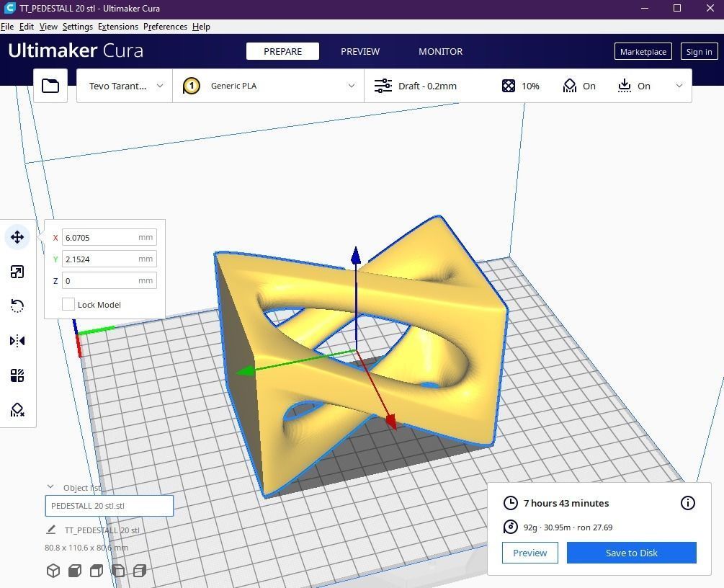The height and width of the screenshot is (588, 724).
Task: Switch to the MONITOR stage tab
Action: (x=440, y=51)
